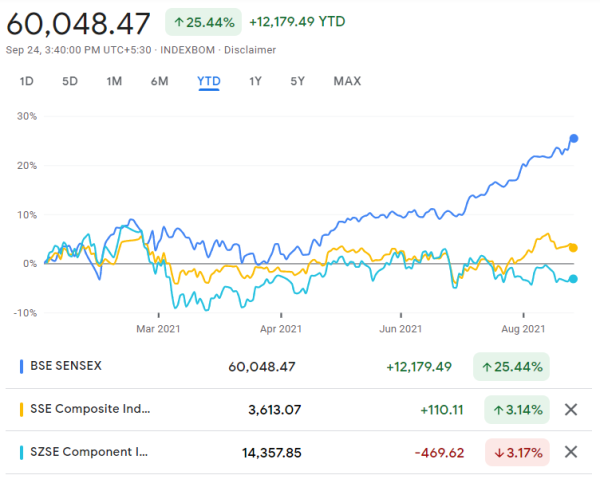The height and width of the screenshot is (479, 600).
Task: Remove SZSE Component Index comparison
Action: 571,452
